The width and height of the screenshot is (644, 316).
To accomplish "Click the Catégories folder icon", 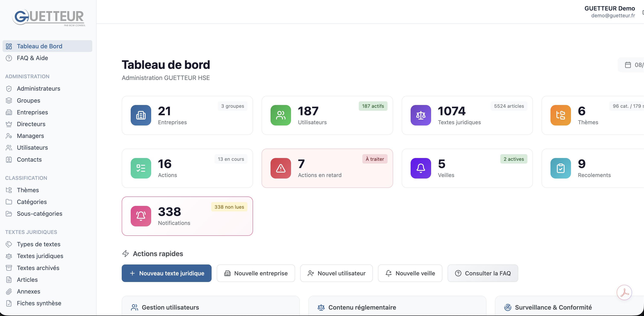I will (9, 202).
